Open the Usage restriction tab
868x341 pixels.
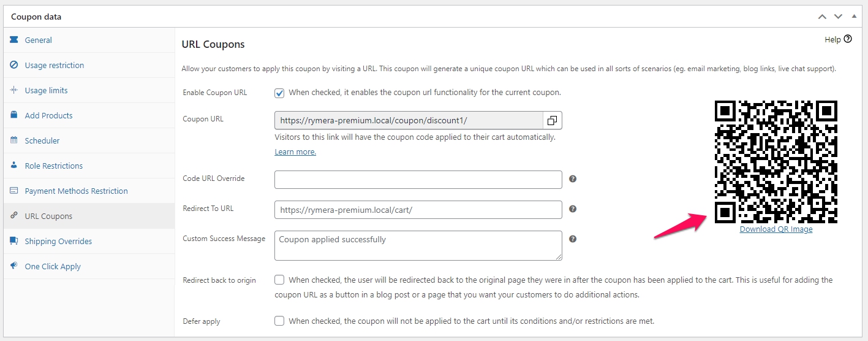click(x=54, y=65)
